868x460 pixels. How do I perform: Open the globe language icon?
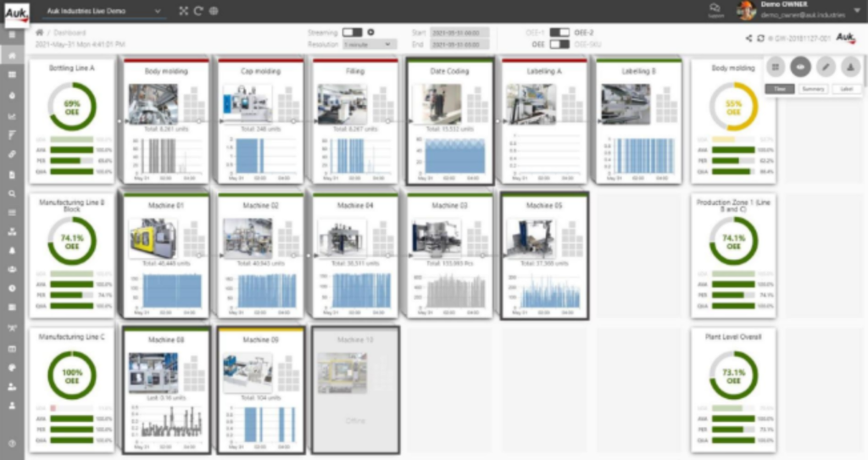tap(213, 11)
